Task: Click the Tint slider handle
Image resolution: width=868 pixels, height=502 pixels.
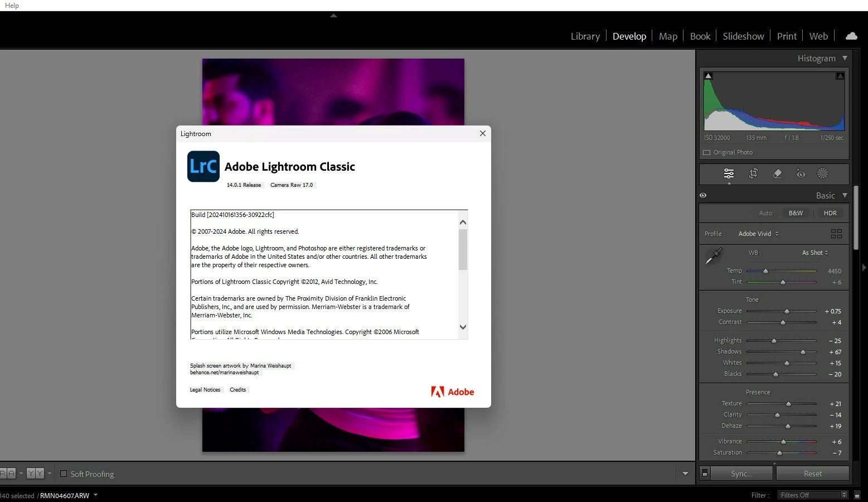Action: click(x=783, y=282)
